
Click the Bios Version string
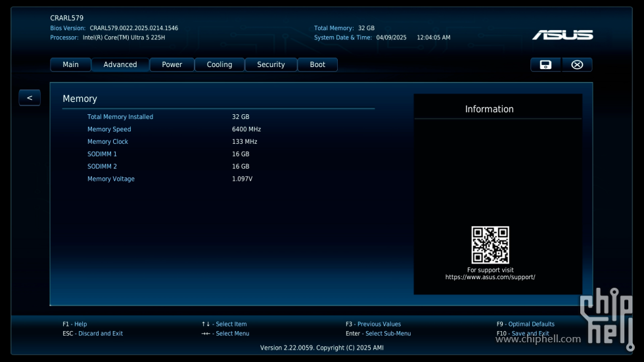[134, 28]
